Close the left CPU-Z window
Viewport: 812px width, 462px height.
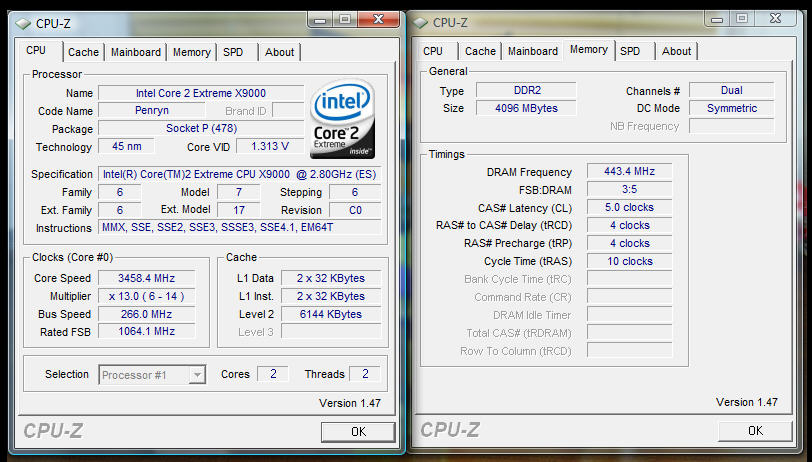[x=379, y=20]
